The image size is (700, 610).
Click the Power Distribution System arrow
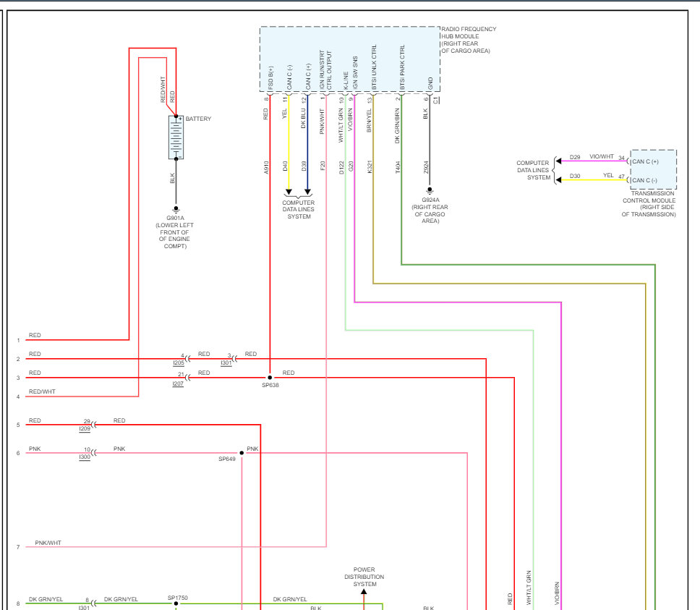(364, 592)
